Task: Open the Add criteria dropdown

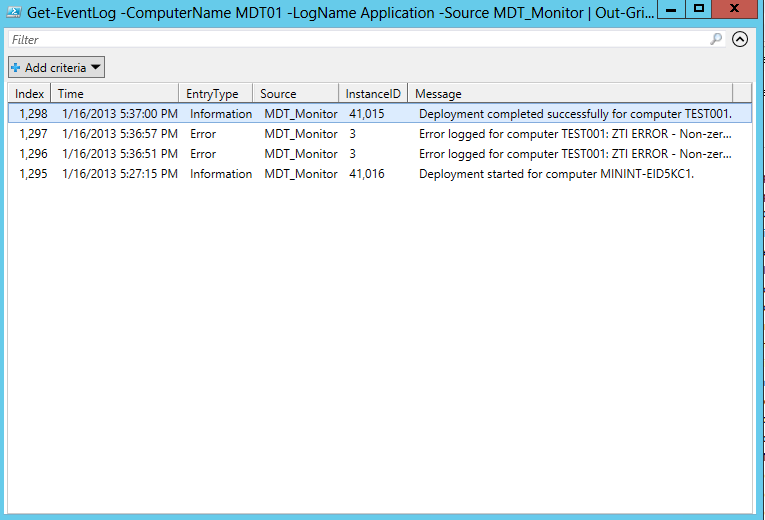Action: (56, 68)
